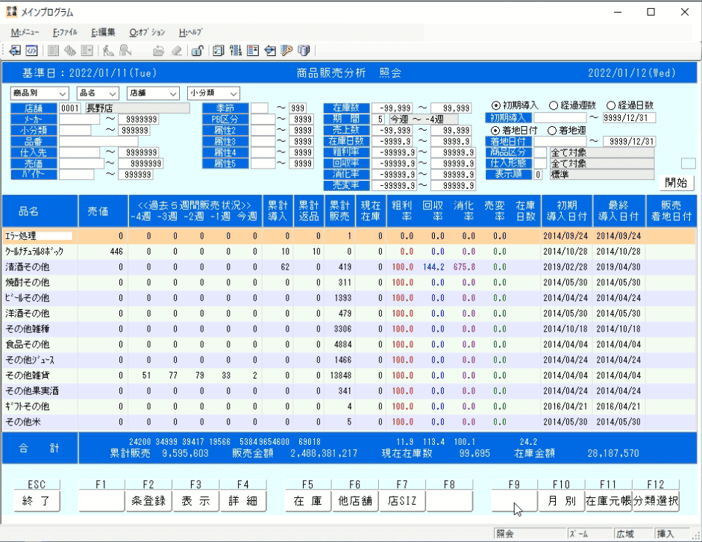Click the book icon at toolbar end
The image size is (702, 542).
pyautogui.click(x=304, y=51)
